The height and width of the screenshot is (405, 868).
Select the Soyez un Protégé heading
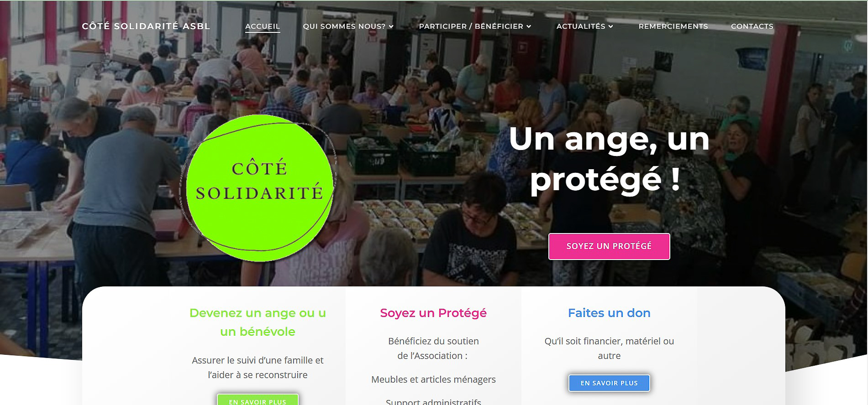tap(433, 313)
